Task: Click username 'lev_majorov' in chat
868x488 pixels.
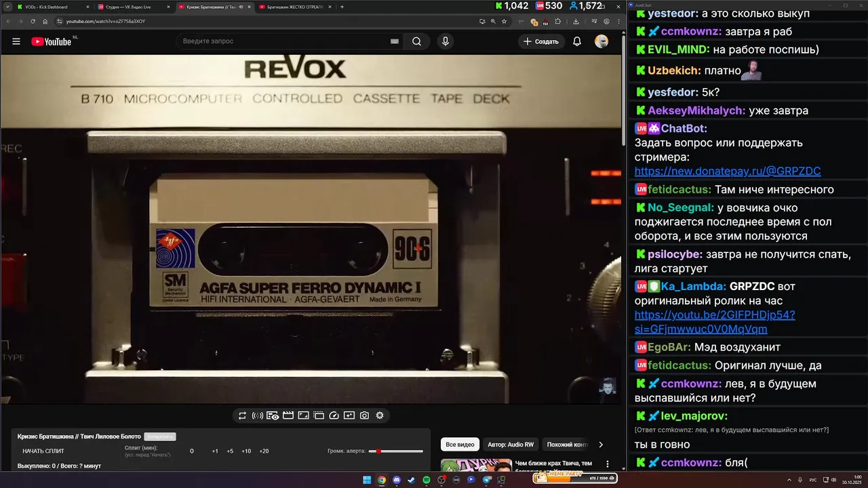Action: pos(694,416)
